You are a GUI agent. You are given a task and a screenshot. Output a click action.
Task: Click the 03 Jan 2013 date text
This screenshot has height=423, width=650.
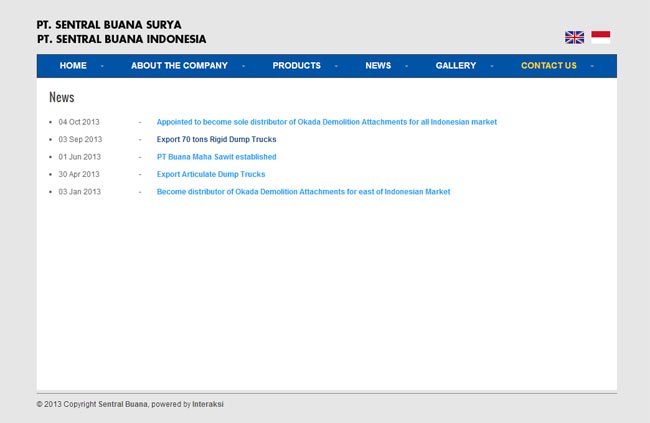(x=80, y=192)
